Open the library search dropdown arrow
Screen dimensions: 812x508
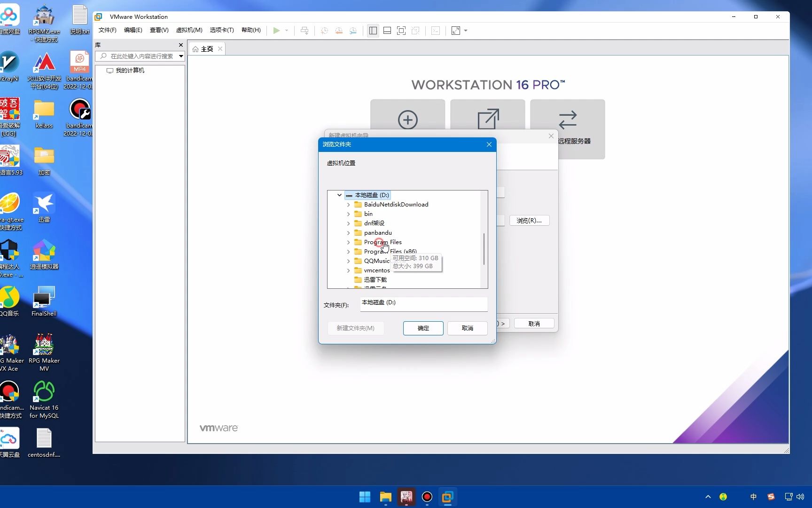click(x=181, y=56)
